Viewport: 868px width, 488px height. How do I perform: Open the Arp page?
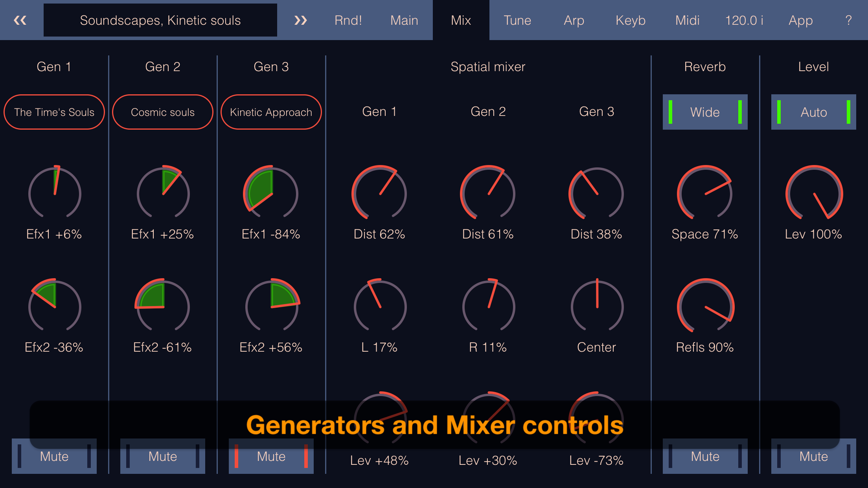coord(574,20)
